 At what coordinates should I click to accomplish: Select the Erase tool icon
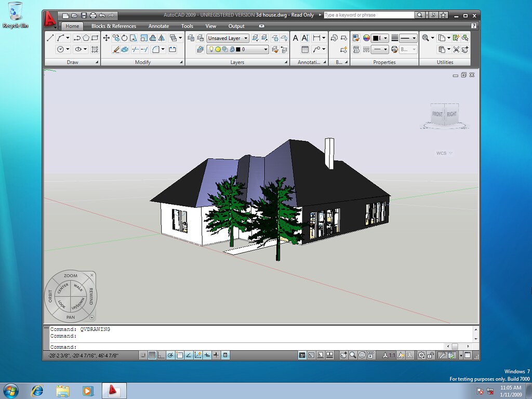[x=116, y=49]
